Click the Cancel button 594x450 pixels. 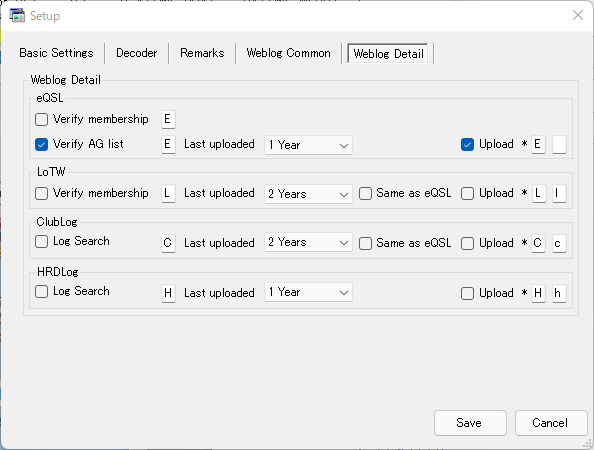coord(551,423)
